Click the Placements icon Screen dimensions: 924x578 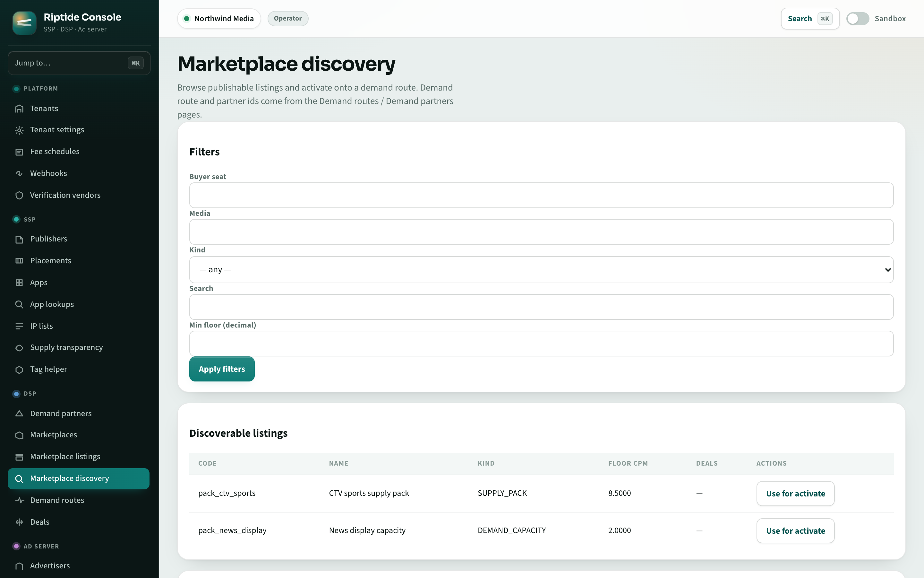pos(19,261)
